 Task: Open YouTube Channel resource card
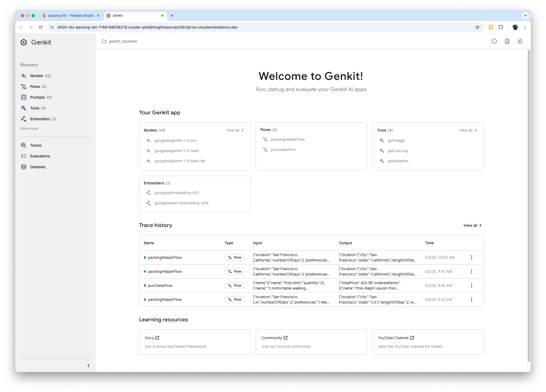click(428, 342)
